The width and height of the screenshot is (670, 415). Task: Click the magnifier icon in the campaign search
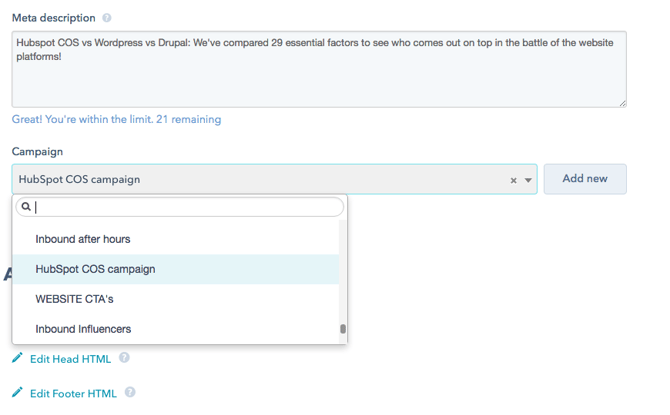coord(26,207)
